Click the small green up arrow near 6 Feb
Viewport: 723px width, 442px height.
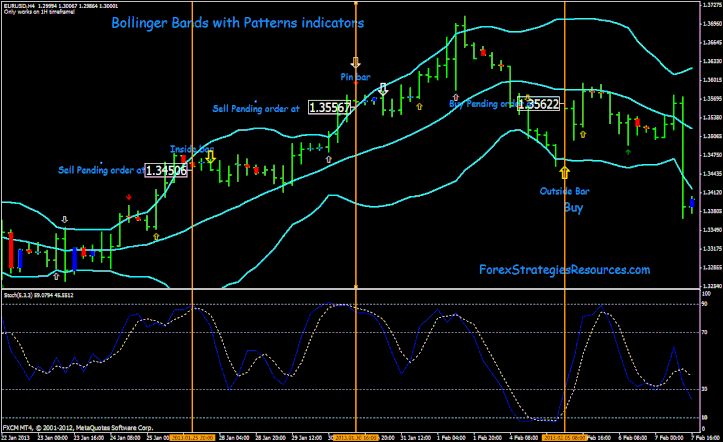click(x=628, y=151)
